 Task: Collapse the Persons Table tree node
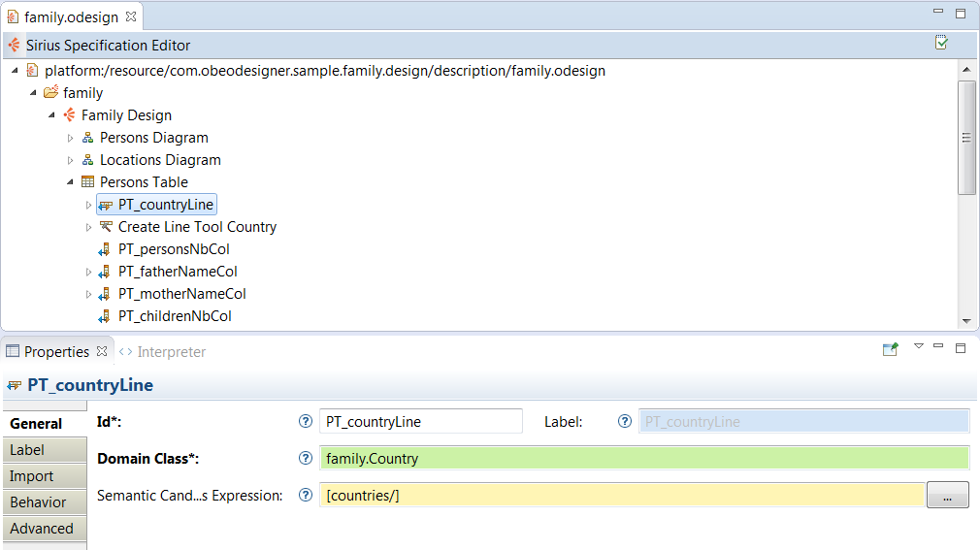coord(71,182)
